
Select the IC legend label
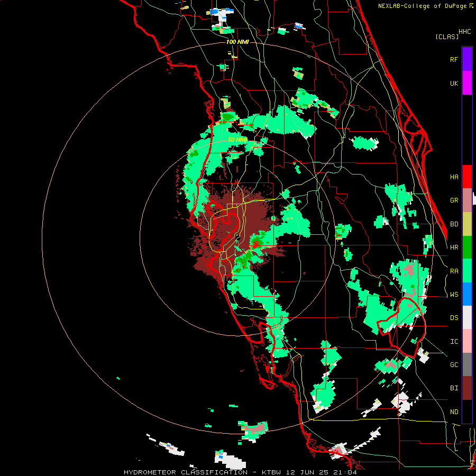[454, 342]
